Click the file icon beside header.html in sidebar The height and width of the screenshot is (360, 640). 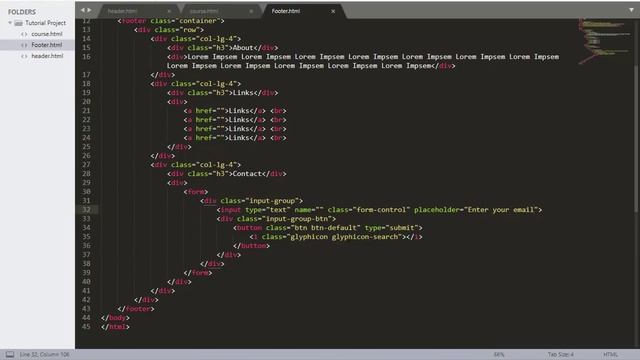click(24, 56)
